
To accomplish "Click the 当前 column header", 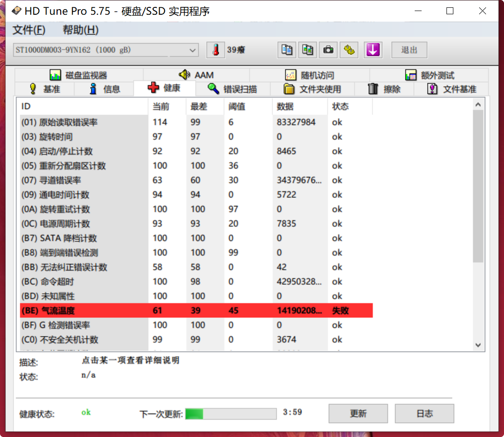I will (x=167, y=106).
